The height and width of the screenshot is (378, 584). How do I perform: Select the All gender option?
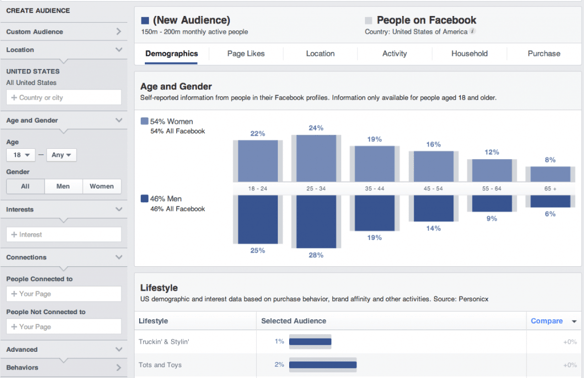coord(25,186)
